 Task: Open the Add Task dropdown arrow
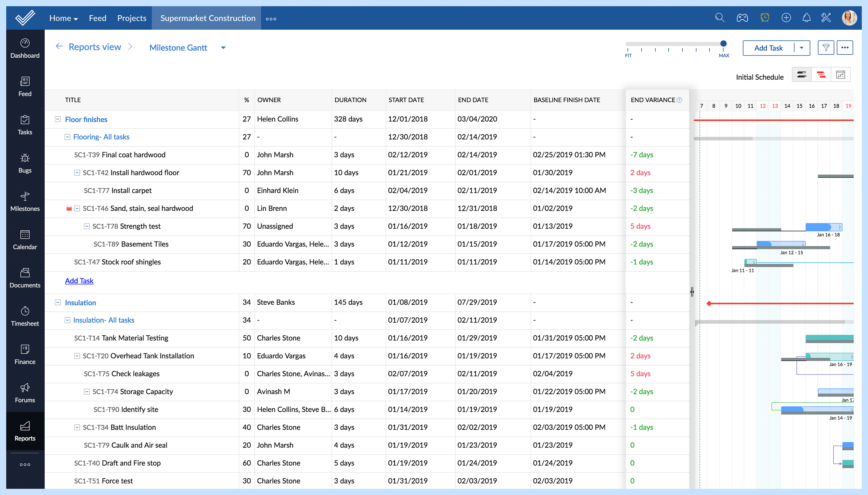click(x=801, y=48)
